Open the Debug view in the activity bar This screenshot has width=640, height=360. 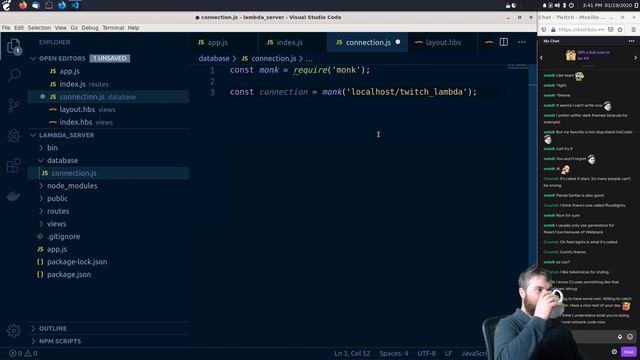coord(14,135)
